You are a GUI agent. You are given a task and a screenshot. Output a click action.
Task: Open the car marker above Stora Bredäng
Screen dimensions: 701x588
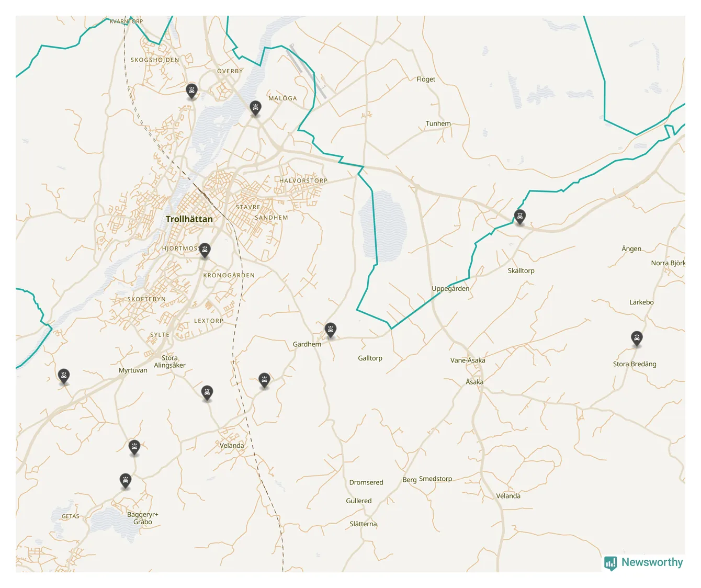click(x=636, y=338)
